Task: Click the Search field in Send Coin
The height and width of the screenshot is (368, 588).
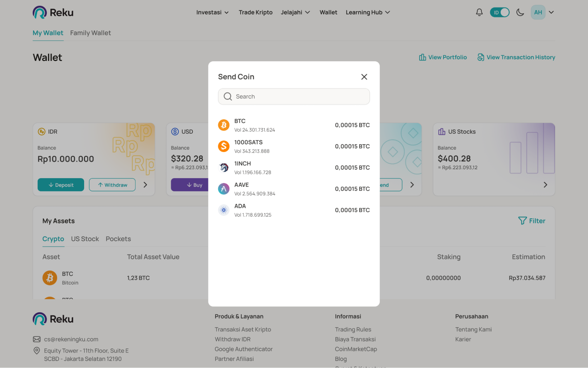Action: [294, 96]
